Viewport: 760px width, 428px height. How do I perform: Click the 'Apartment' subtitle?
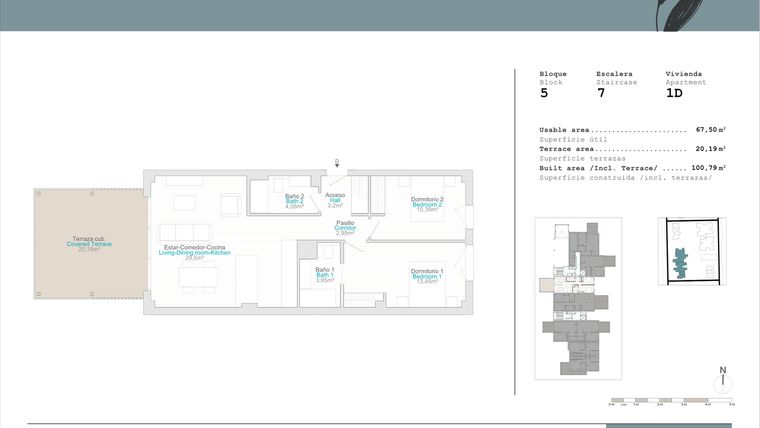(686, 82)
